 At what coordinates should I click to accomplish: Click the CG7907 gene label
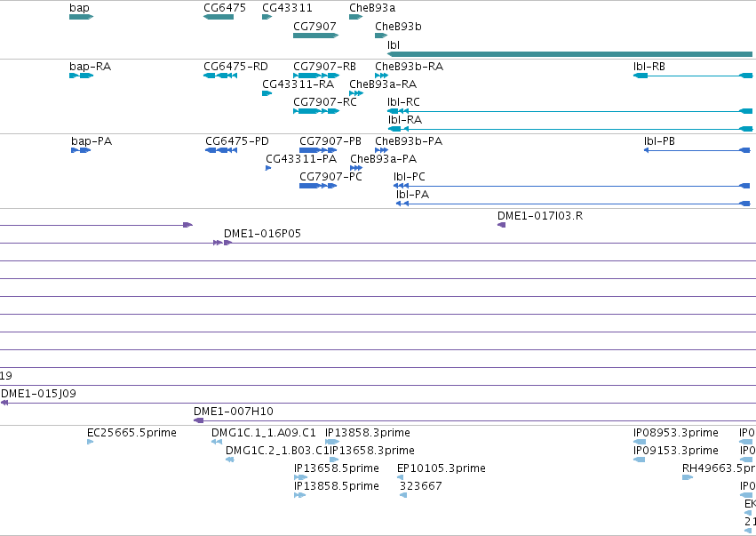coord(314,26)
